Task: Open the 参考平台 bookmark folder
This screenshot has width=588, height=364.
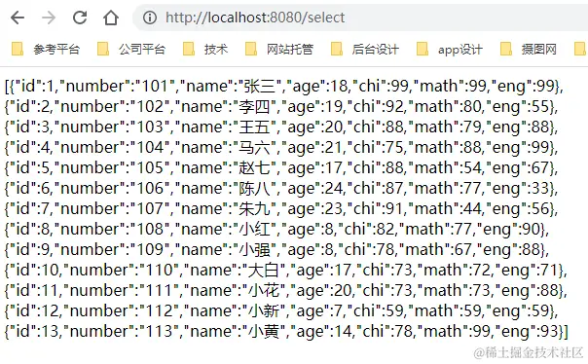Action: [46, 49]
